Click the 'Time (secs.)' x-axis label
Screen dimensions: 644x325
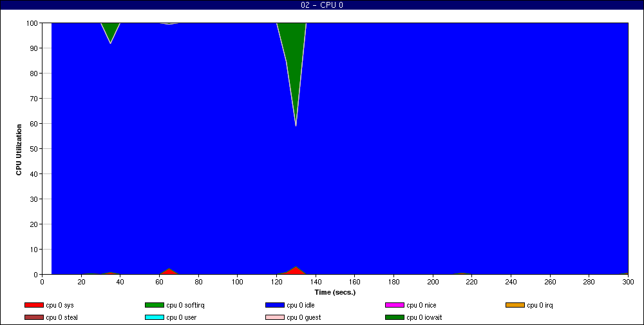[335, 292]
